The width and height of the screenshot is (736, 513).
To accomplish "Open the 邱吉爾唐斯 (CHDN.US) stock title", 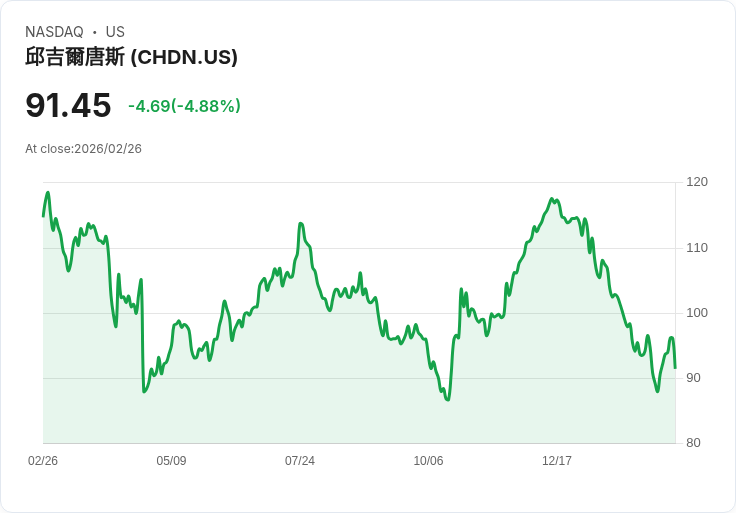I will click(x=131, y=57).
